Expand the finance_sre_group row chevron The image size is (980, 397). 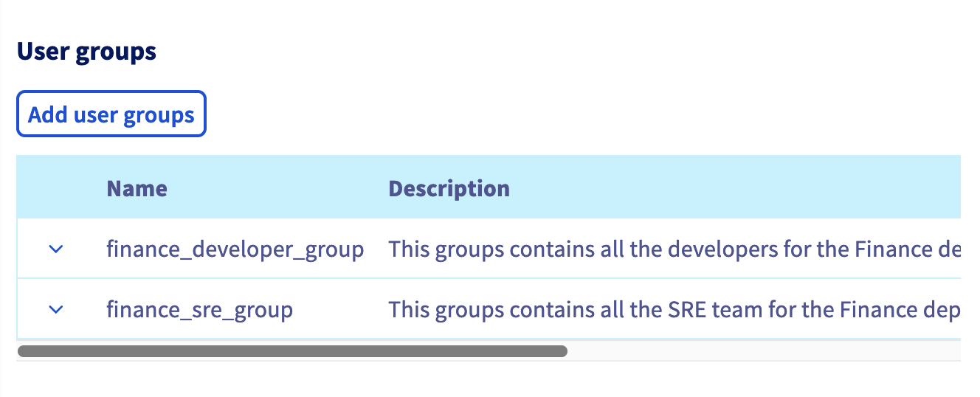[55, 310]
